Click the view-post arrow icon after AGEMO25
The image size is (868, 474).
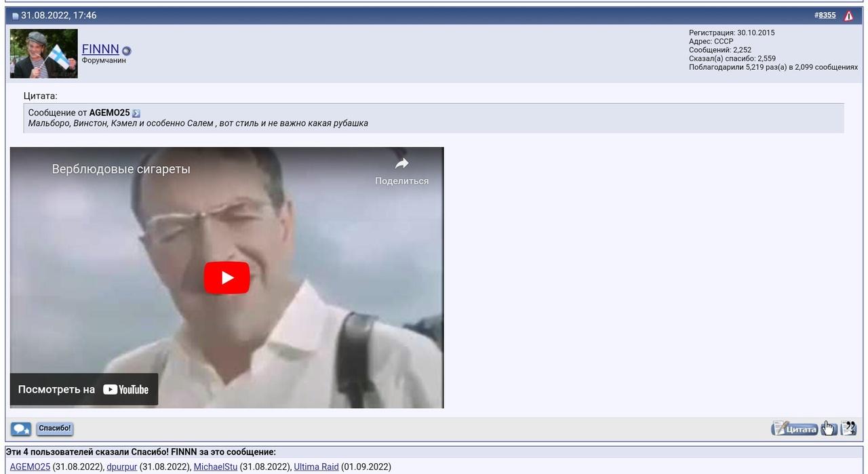(136, 113)
